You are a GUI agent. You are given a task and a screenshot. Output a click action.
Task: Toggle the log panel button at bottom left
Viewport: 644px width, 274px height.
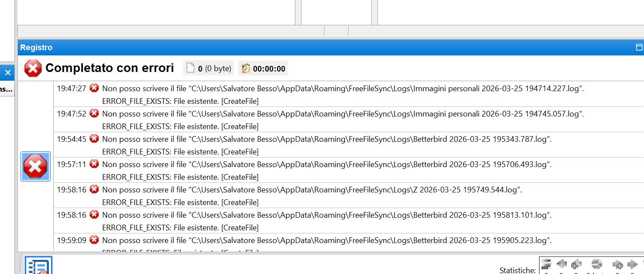coord(38,265)
